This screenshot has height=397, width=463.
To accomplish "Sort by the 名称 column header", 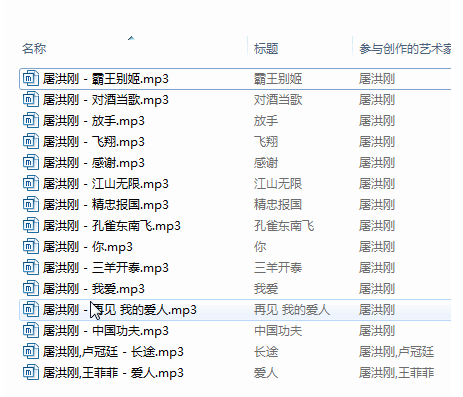I will click(34, 49).
